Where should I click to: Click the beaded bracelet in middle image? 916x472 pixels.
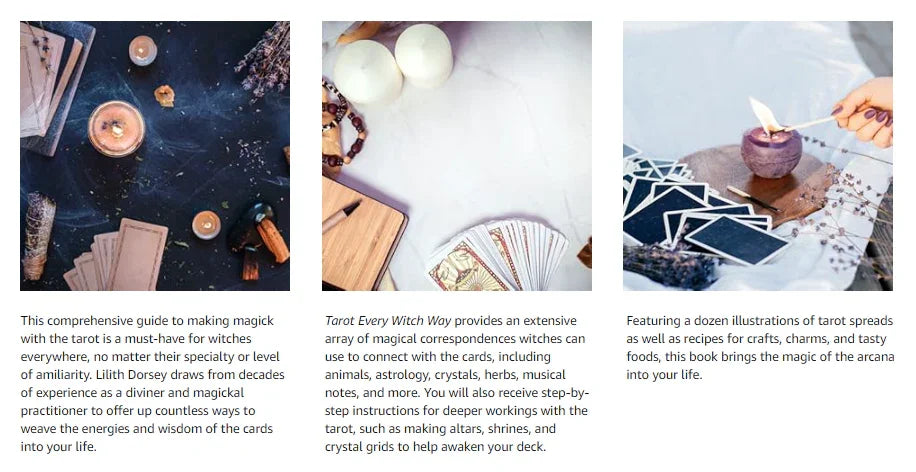344,125
